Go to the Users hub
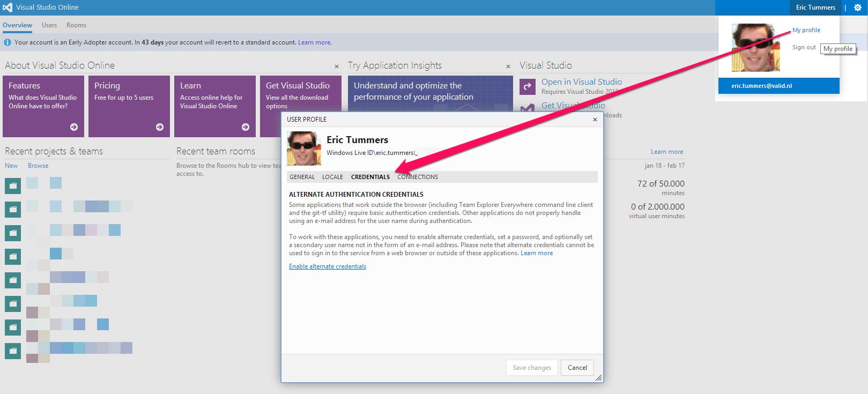The image size is (868, 394). (x=49, y=25)
